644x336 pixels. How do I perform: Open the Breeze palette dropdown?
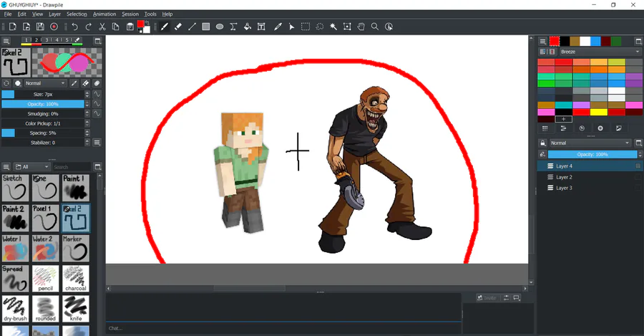click(600, 52)
